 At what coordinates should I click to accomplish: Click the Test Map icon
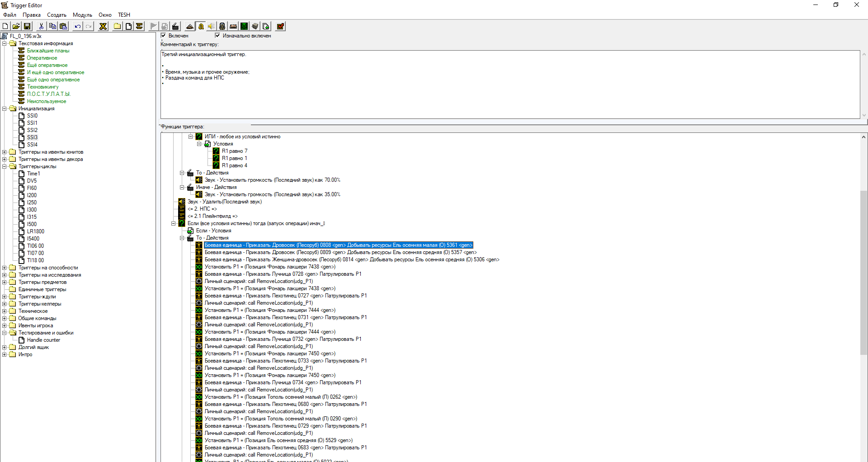pos(280,26)
